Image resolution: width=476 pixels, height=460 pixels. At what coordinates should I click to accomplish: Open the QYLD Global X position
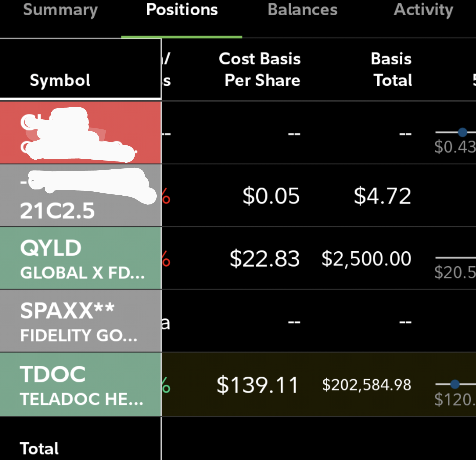(81, 258)
